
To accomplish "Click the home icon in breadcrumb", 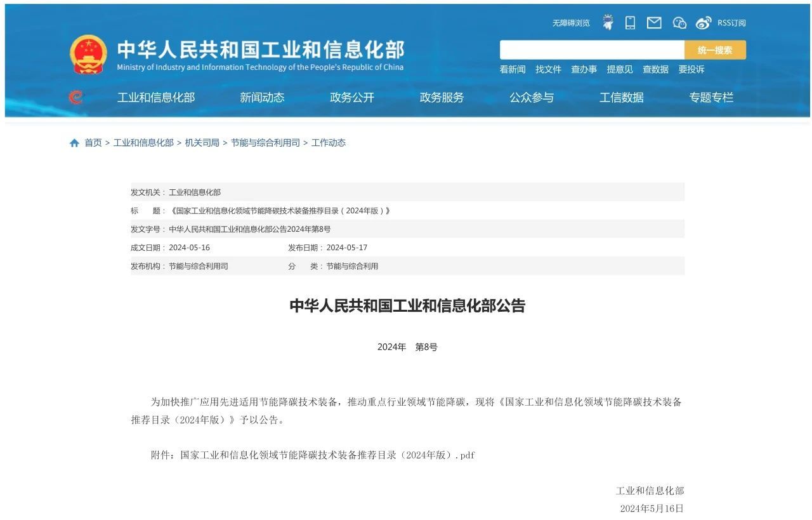I will click(x=74, y=143).
